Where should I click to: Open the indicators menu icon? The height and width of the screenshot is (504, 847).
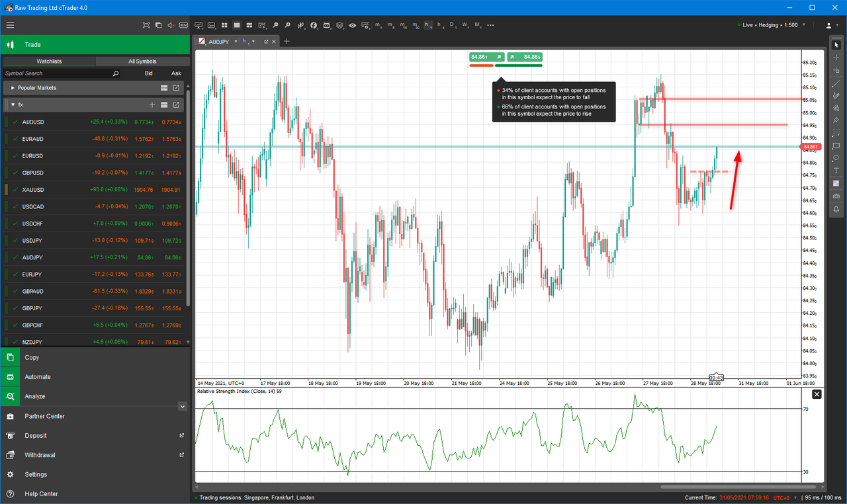[x=314, y=25]
